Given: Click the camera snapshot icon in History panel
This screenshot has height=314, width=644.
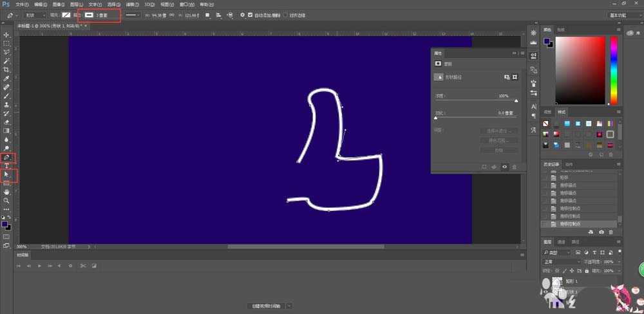Looking at the screenshot, I should tap(601, 232).
